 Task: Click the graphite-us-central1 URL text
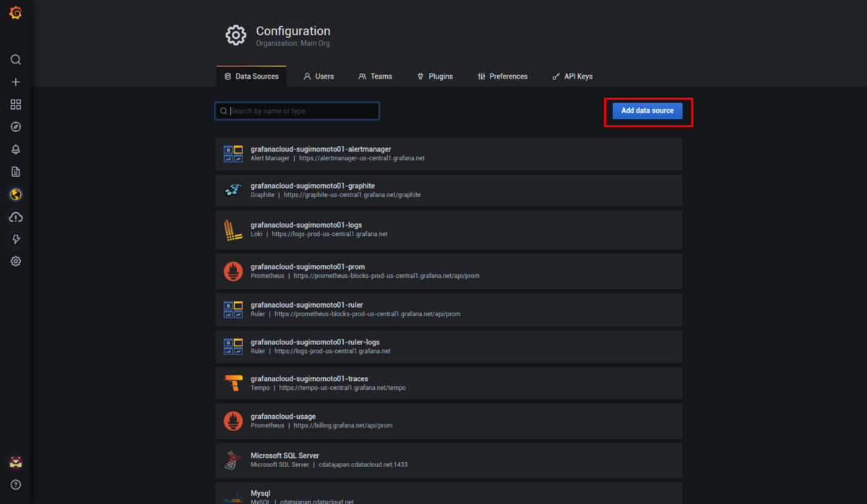coord(352,195)
